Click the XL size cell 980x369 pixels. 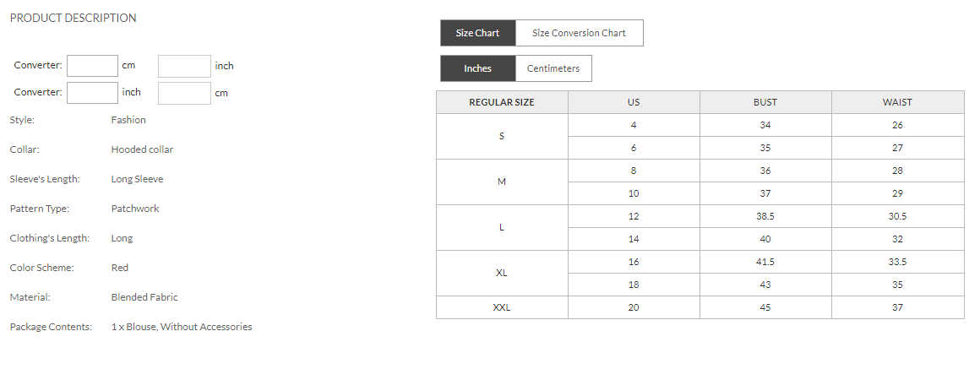502,273
